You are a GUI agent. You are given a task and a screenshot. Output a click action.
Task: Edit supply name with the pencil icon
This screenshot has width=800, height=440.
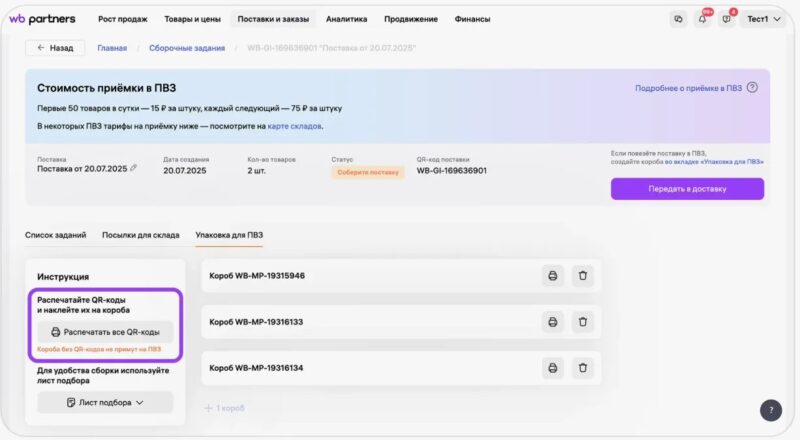(133, 168)
